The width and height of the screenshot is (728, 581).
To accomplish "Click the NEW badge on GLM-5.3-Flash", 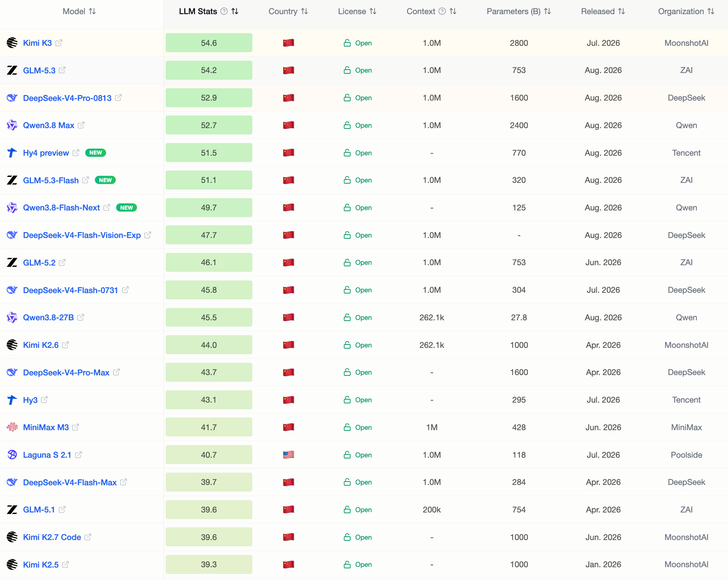I will point(105,180).
